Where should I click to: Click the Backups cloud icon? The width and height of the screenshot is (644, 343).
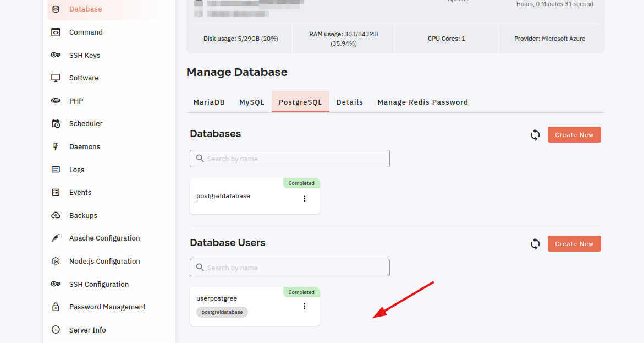point(56,215)
